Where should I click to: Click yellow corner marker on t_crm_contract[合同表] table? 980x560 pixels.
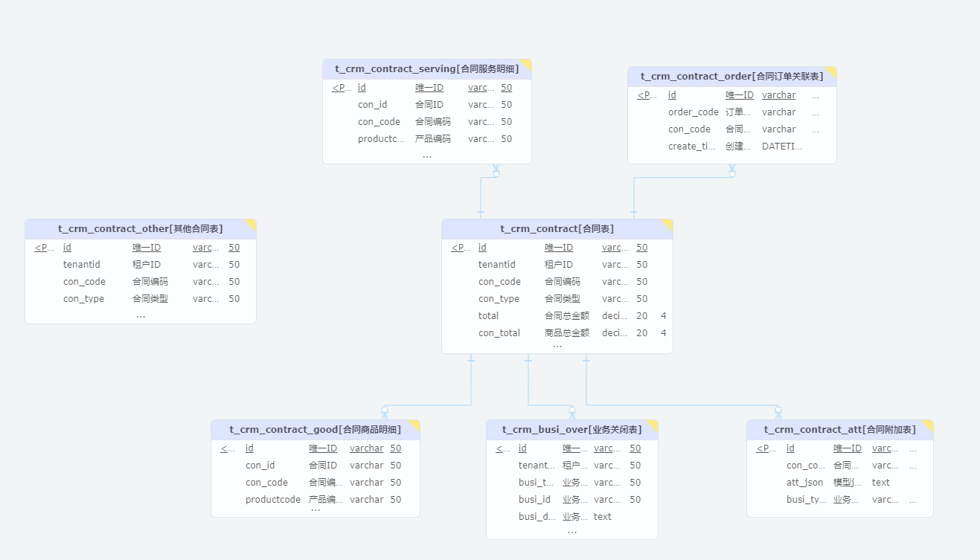[x=668, y=223]
